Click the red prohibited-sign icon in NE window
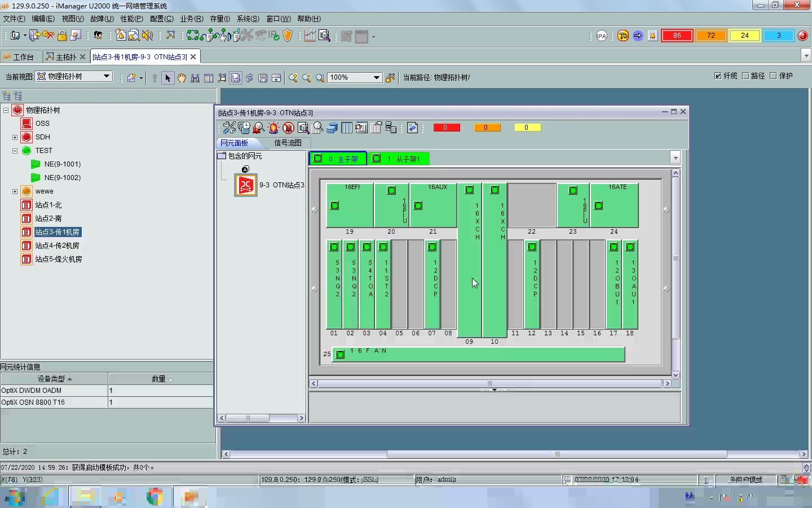Image resolution: width=812 pixels, height=508 pixels. [288, 128]
